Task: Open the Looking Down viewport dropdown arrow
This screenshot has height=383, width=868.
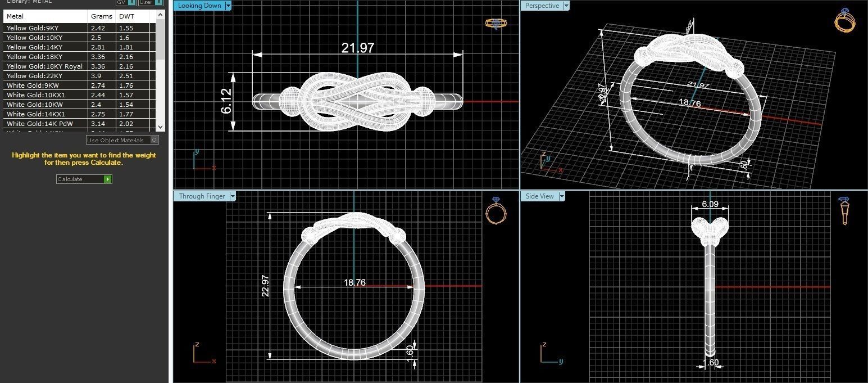Action: [228, 6]
